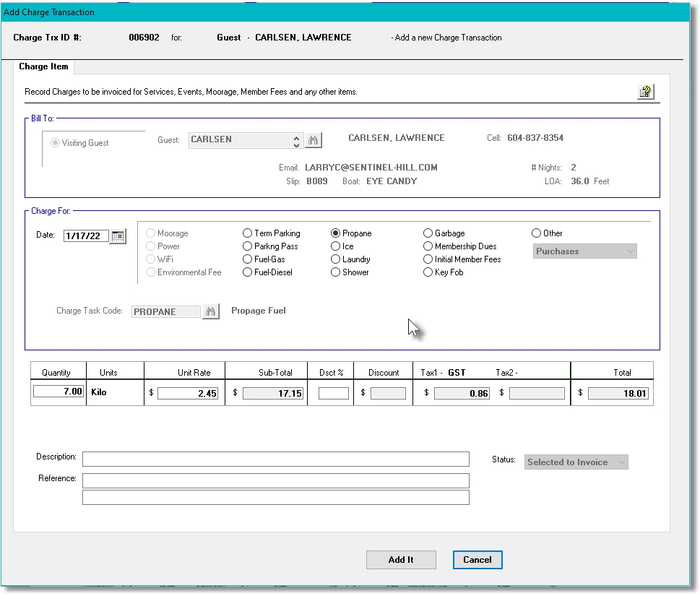Switch to the Charge Item tab
The width and height of the screenshot is (700, 596).
43,66
